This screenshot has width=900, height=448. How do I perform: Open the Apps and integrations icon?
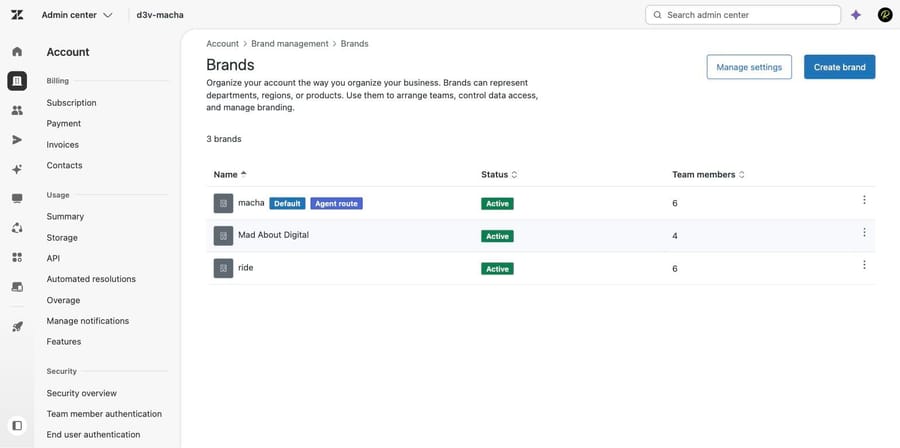pyautogui.click(x=17, y=257)
